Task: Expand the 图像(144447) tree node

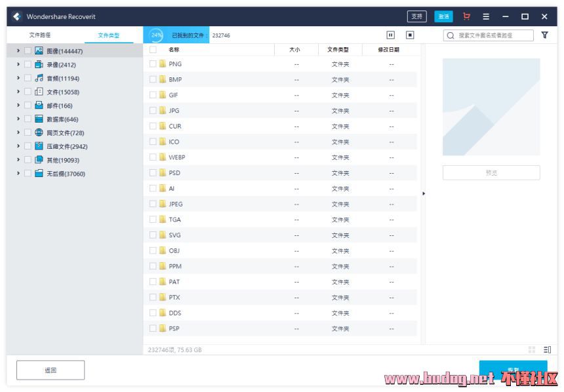Action: 18,50
